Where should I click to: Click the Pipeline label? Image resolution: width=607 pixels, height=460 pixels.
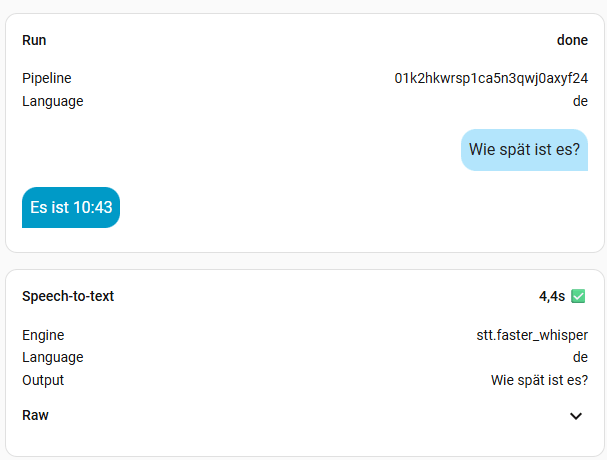(47, 78)
